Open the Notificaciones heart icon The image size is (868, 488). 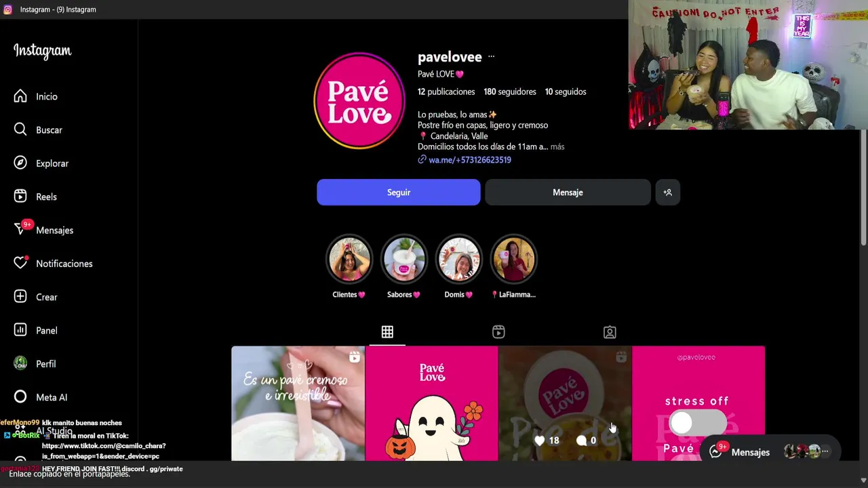tap(20, 263)
